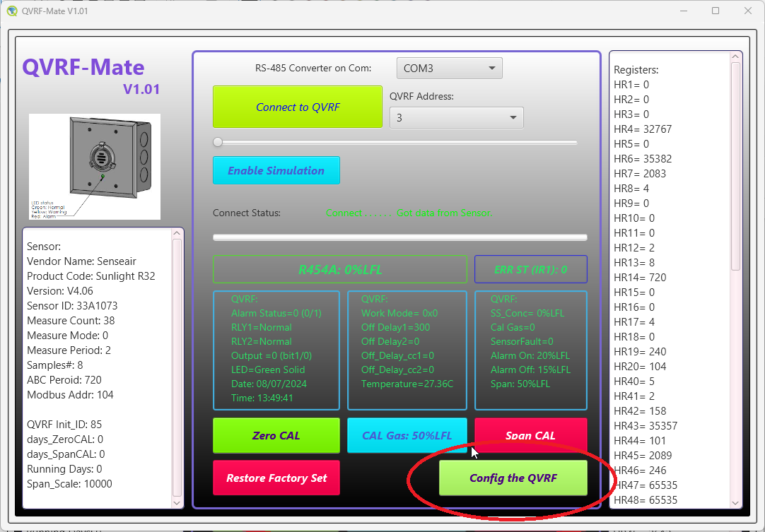Viewport: 765px width, 532px height.
Task: Click the Registers panel scroll up arrow
Action: (736, 57)
